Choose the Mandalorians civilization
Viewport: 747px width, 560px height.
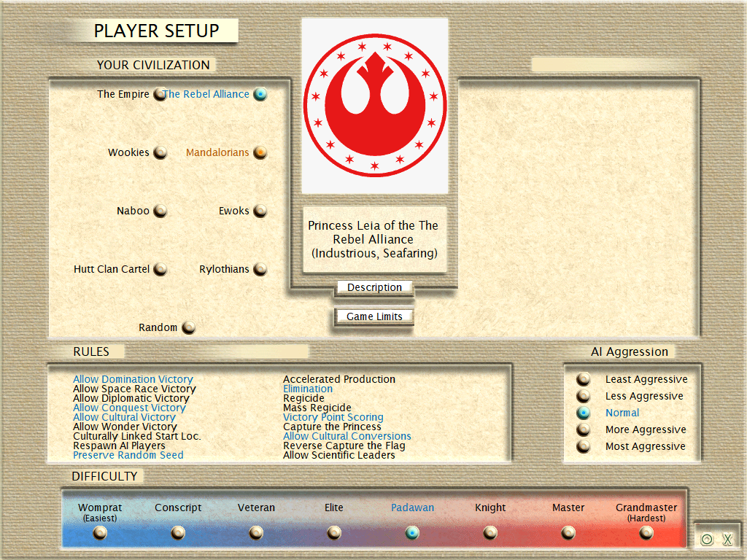(260, 152)
